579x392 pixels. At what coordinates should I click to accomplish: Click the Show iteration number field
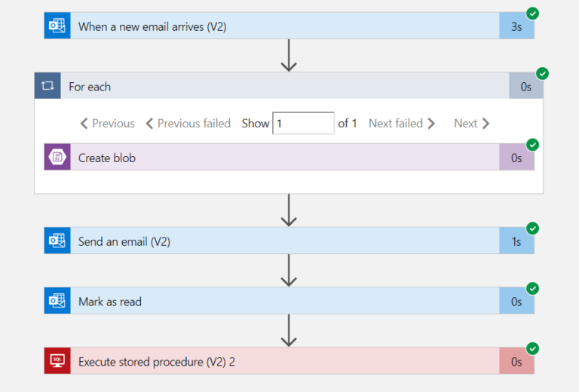point(303,123)
